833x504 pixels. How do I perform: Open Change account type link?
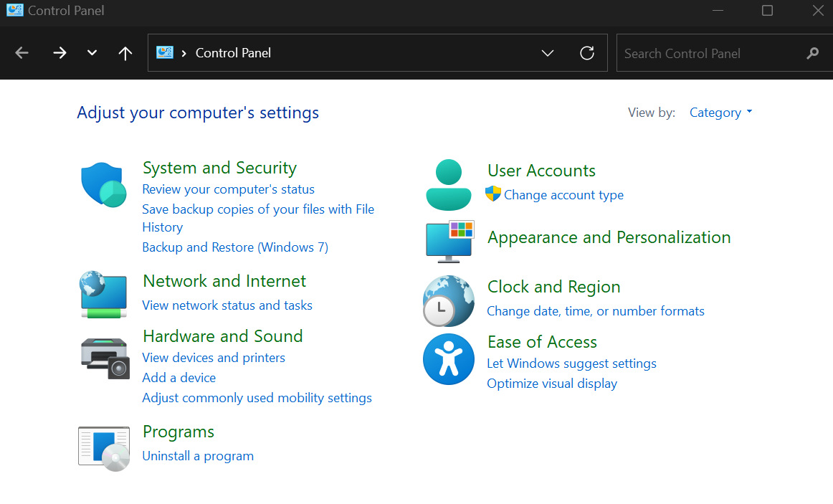click(x=563, y=195)
